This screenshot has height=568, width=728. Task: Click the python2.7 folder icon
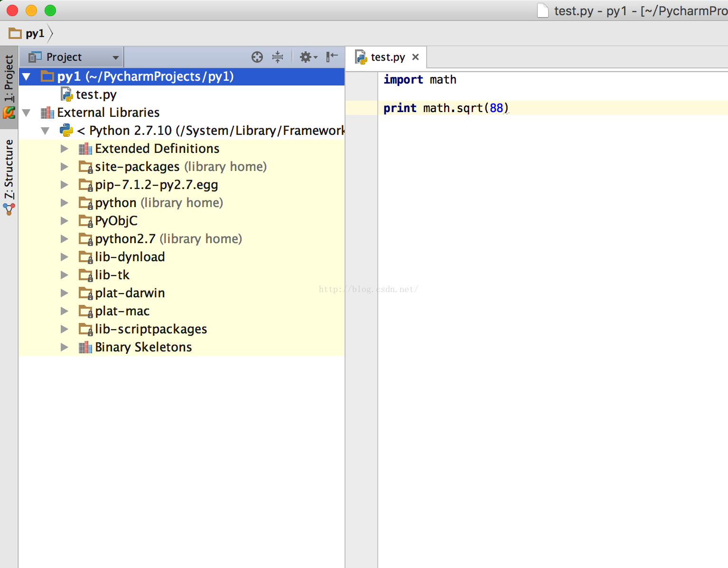pyautogui.click(x=86, y=239)
